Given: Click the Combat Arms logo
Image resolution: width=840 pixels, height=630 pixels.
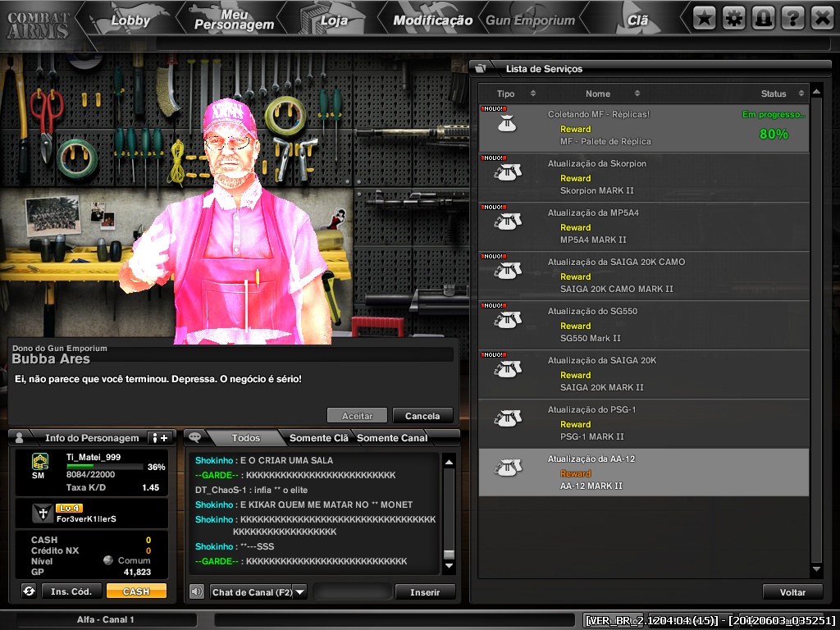Looking at the screenshot, I should point(38,25).
